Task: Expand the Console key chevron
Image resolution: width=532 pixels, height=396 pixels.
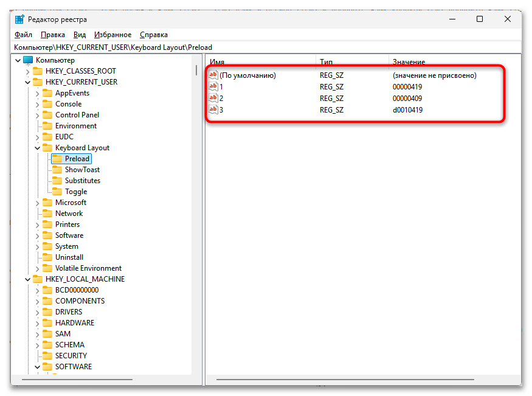Action: (38, 105)
